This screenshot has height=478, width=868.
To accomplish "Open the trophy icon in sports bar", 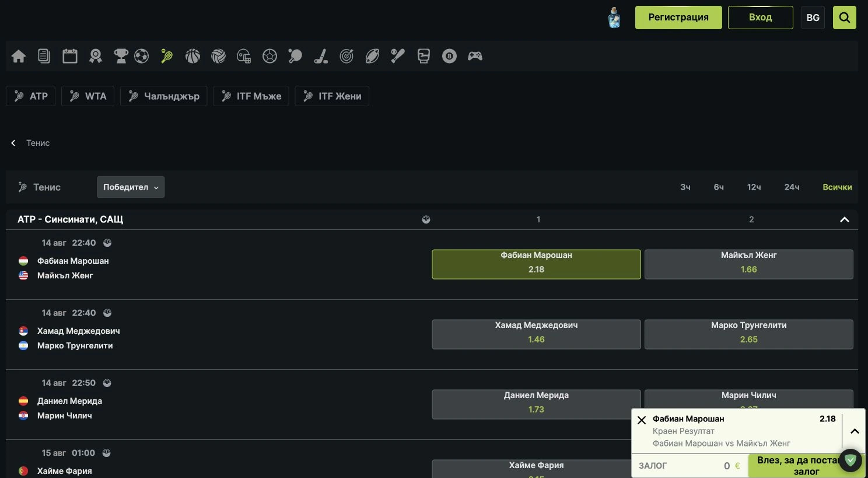I will (x=121, y=56).
